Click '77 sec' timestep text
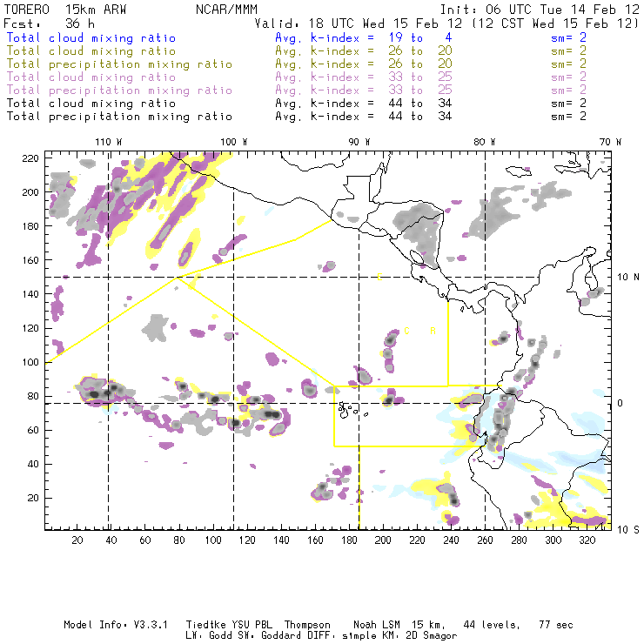 click(x=556, y=625)
